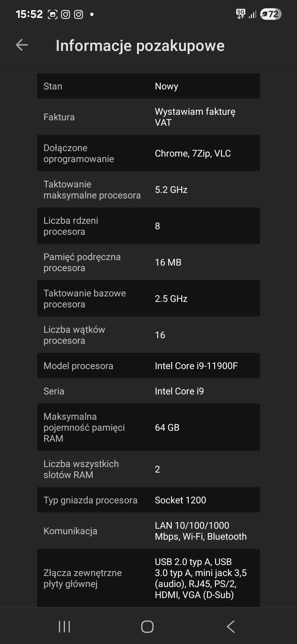Open the recent apps navigation button
297x644 pixels.
pyautogui.click(x=64, y=627)
